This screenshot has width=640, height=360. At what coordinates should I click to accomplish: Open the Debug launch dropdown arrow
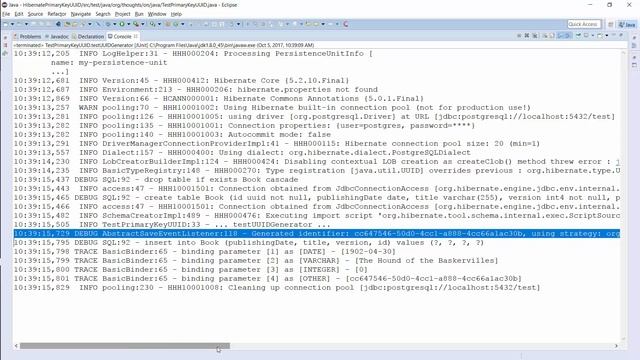[115, 24]
